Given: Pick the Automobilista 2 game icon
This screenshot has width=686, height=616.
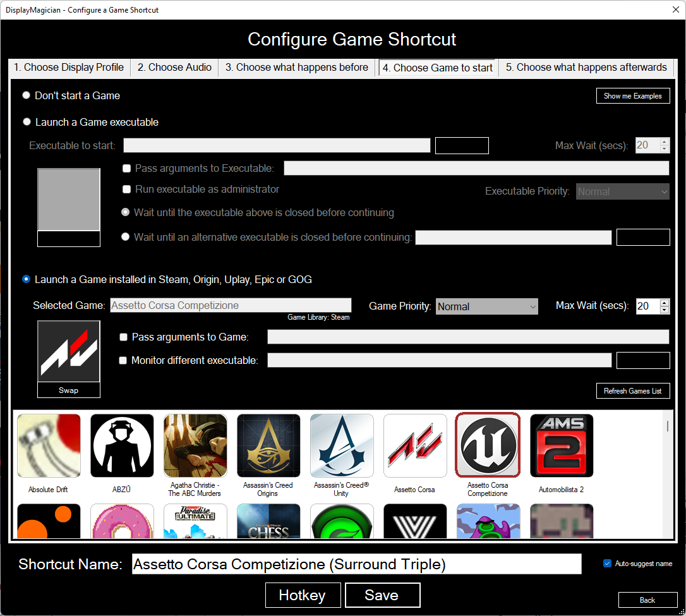Looking at the screenshot, I should pos(562,445).
